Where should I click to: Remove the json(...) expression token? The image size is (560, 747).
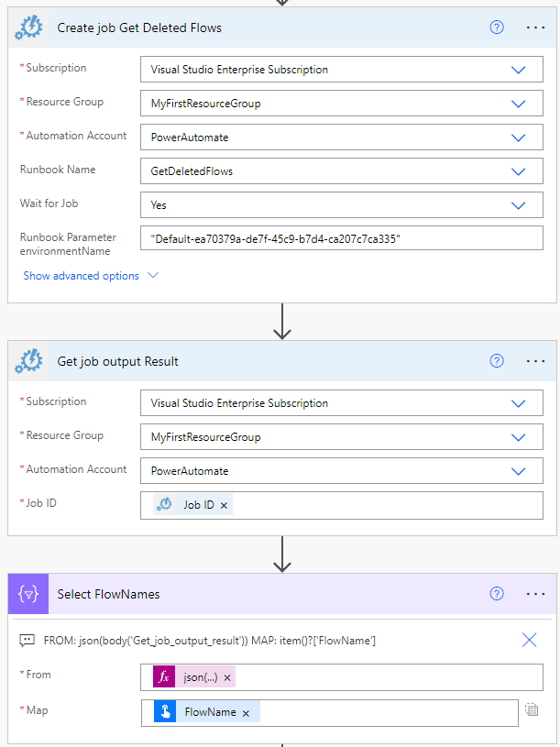click(x=226, y=677)
